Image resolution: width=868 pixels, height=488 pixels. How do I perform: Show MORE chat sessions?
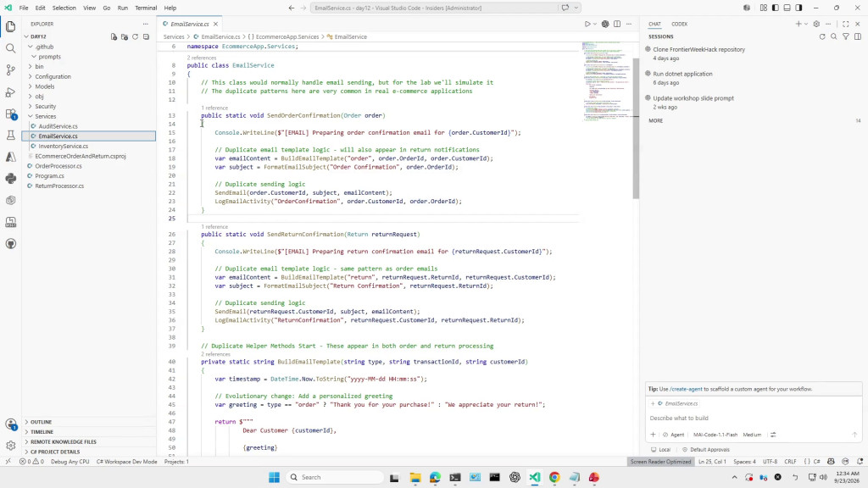click(655, 120)
